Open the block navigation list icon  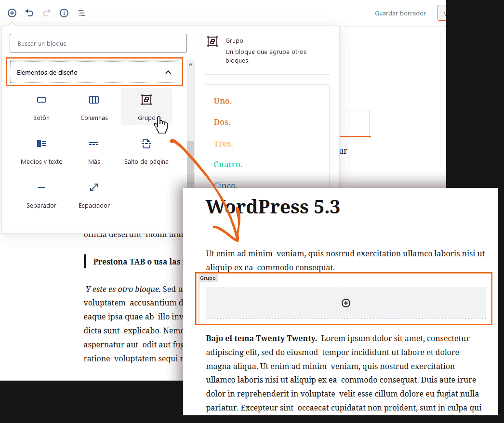(81, 13)
